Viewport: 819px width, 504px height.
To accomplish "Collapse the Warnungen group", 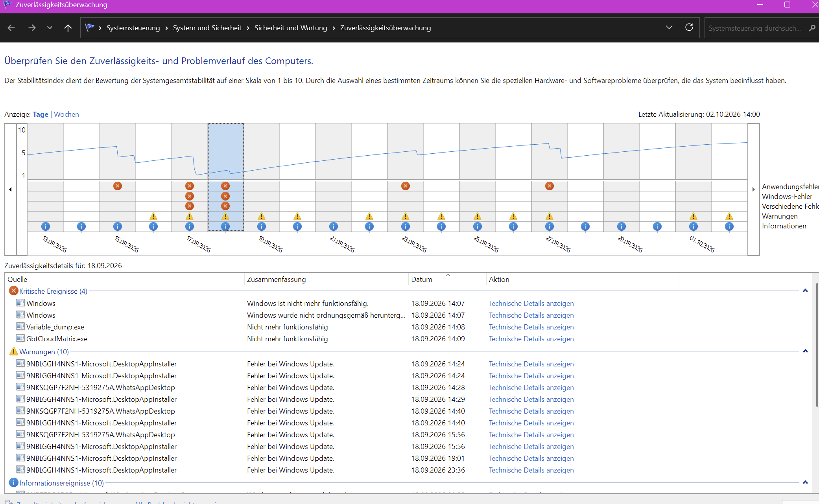I will point(805,351).
